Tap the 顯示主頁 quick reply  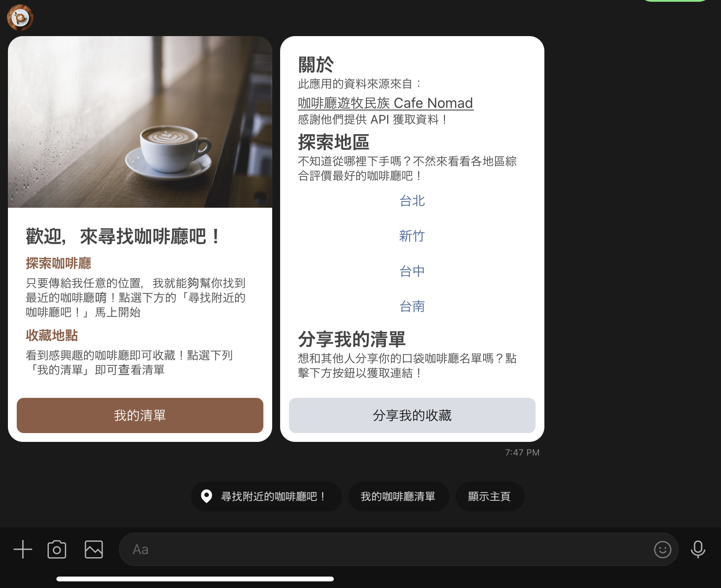point(490,496)
